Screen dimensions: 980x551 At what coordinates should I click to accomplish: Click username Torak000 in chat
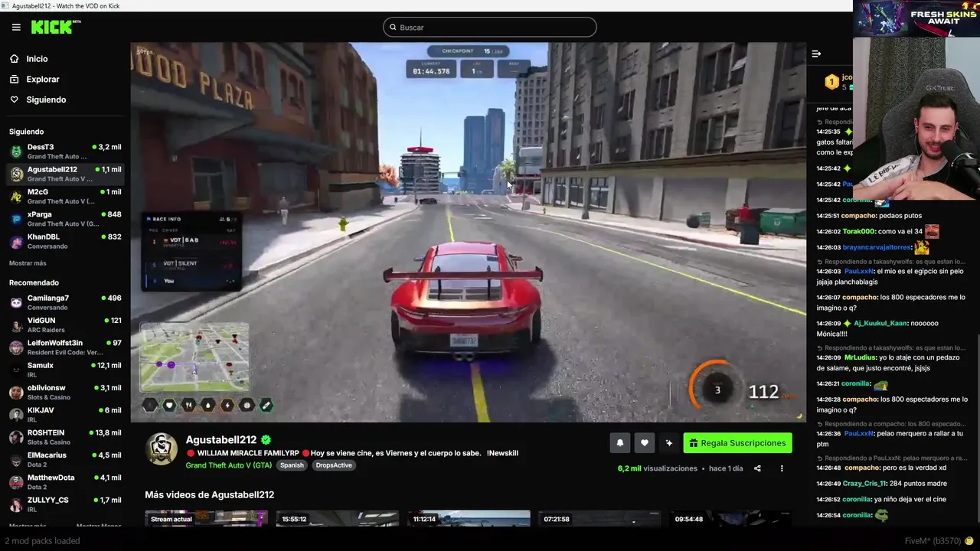(x=858, y=231)
